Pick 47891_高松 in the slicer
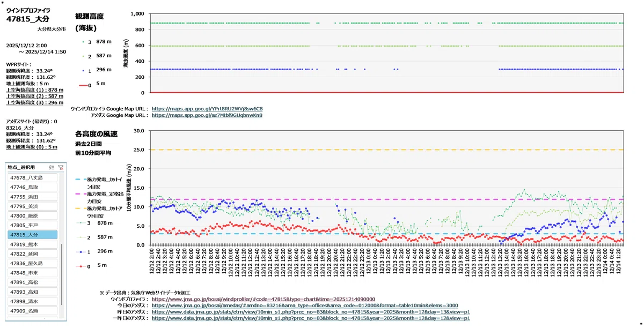This screenshot has height=328, width=644. coord(33,282)
